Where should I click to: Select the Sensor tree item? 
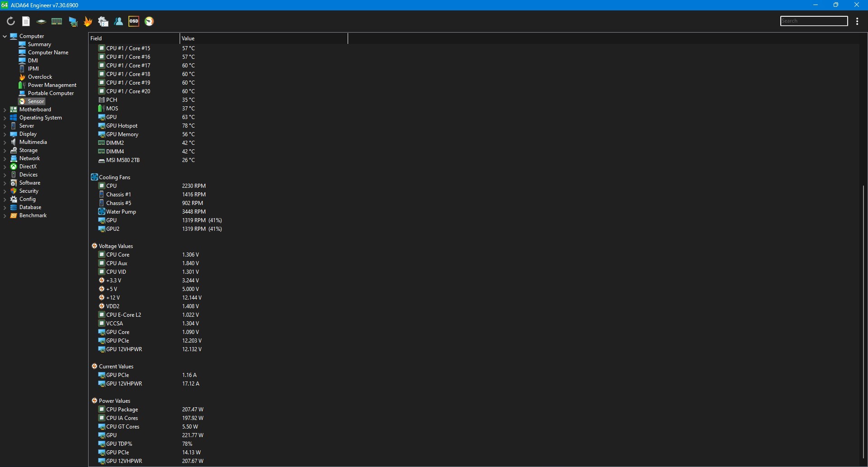click(32, 101)
